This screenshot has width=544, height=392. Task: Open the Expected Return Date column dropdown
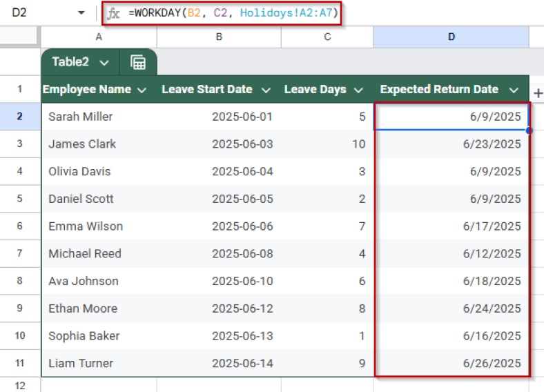pyautogui.click(x=513, y=90)
